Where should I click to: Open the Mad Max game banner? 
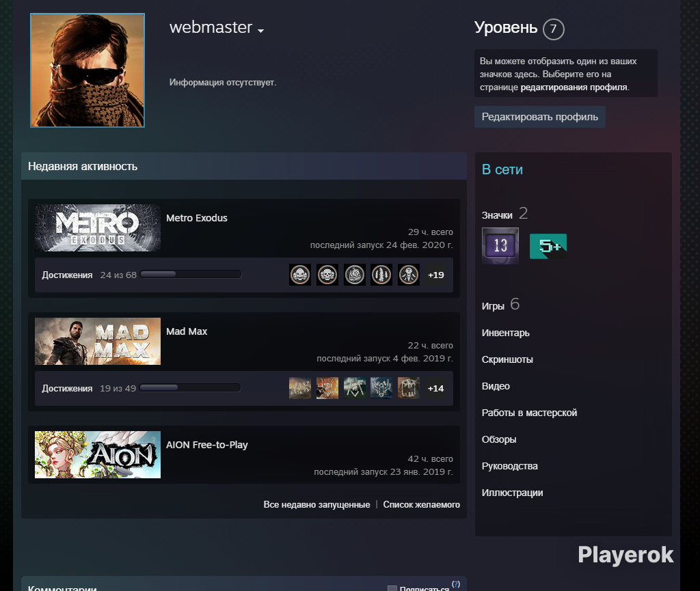pos(98,341)
